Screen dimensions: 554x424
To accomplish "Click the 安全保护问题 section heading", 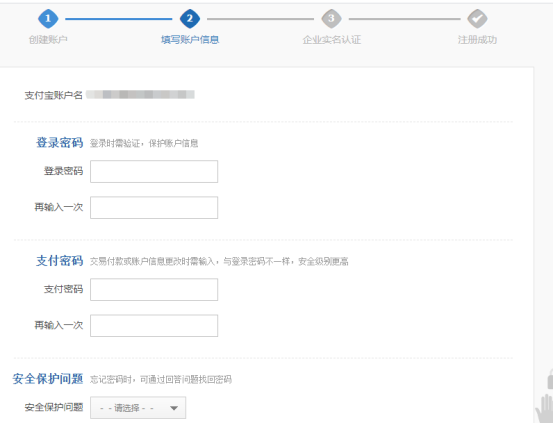I will (x=48, y=378).
